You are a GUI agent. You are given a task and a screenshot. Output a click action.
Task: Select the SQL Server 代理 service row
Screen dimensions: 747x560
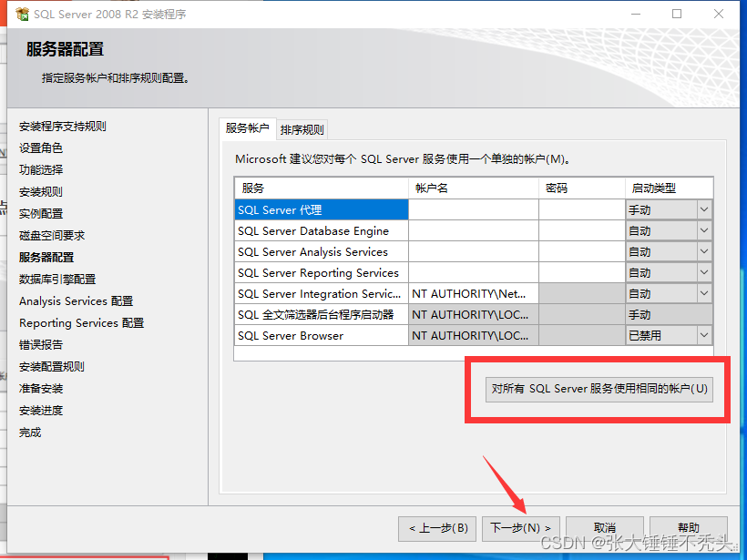pos(322,209)
